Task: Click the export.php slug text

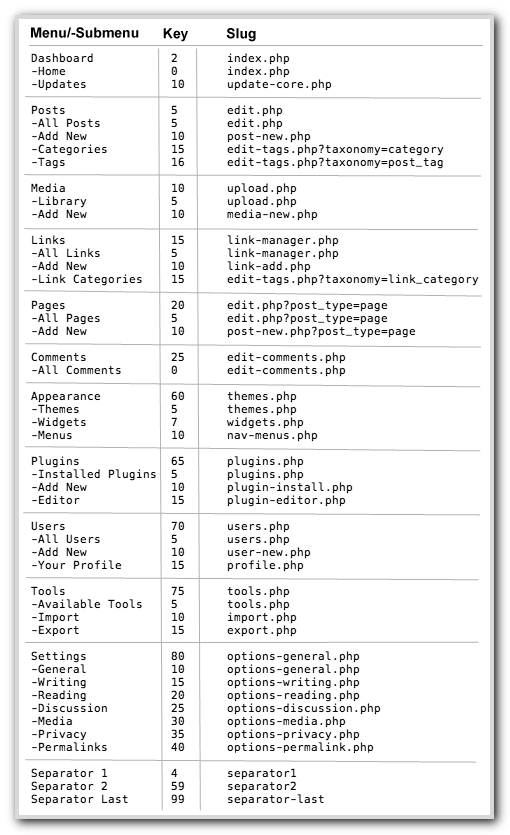Action: point(261,630)
